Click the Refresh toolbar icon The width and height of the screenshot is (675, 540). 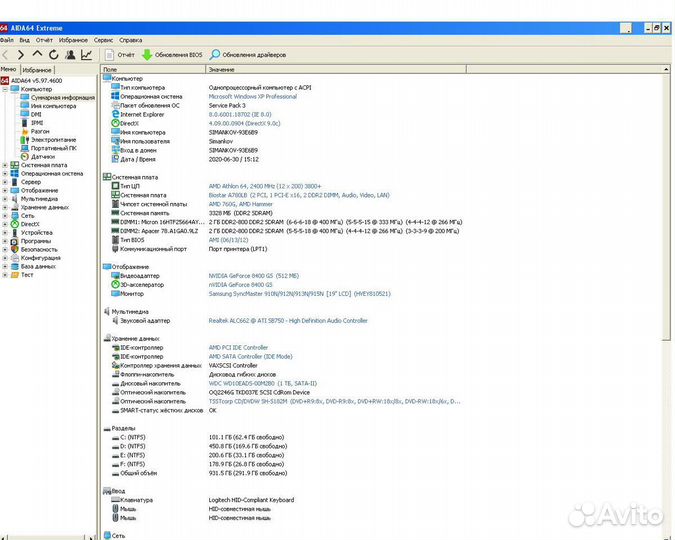(x=53, y=55)
